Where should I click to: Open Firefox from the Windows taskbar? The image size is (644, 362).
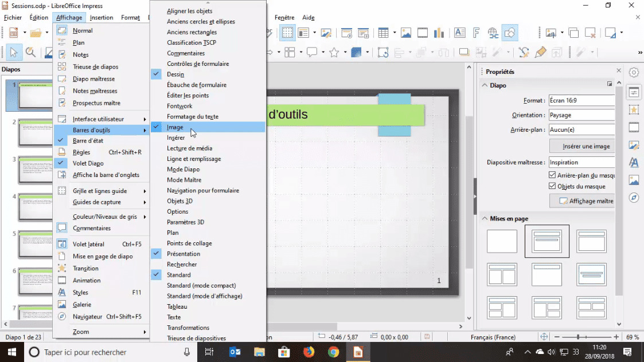[x=309, y=352]
